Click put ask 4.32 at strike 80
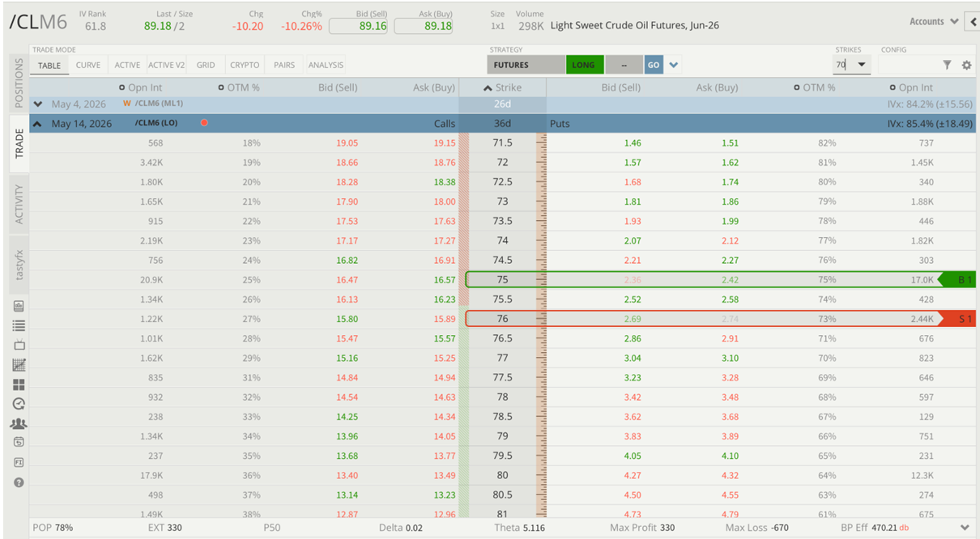980x539 pixels. pyautogui.click(x=730, y=475)
